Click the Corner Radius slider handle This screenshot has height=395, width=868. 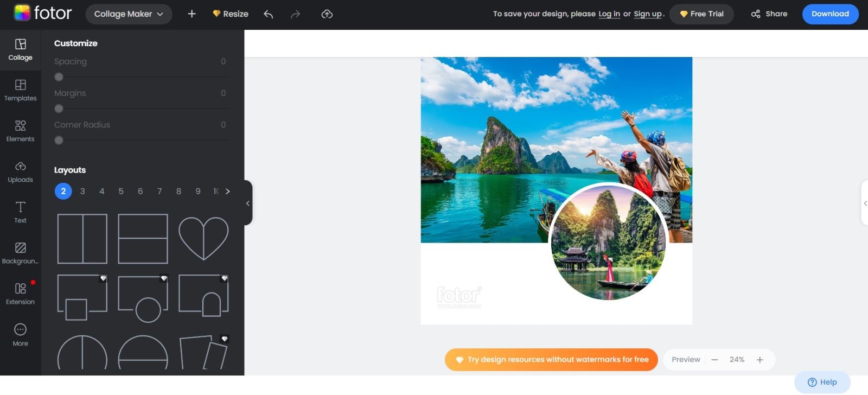[x=59, y=140]
